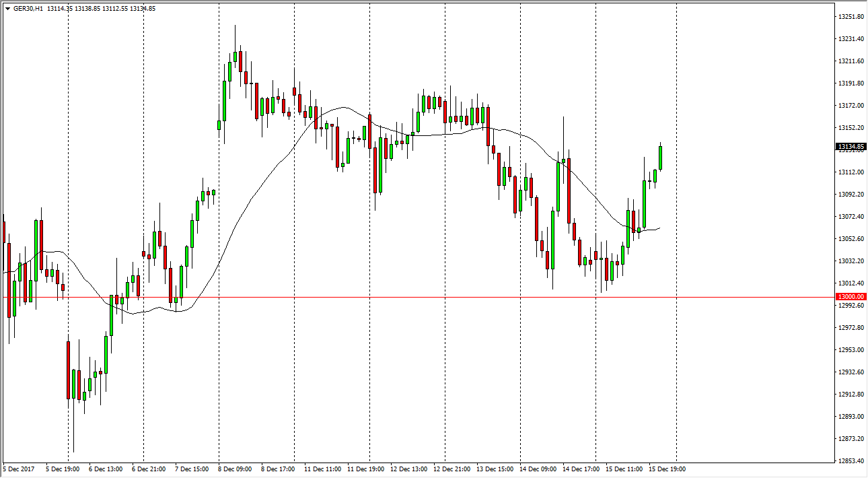This screenshot has width=868, height=478.
Task: Click the rightmost green candle on chart
Action: point(661,158)
